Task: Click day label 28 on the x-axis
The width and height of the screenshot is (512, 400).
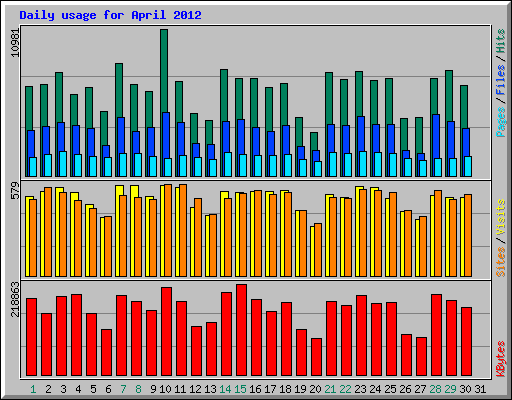Action: coord(435,389)
